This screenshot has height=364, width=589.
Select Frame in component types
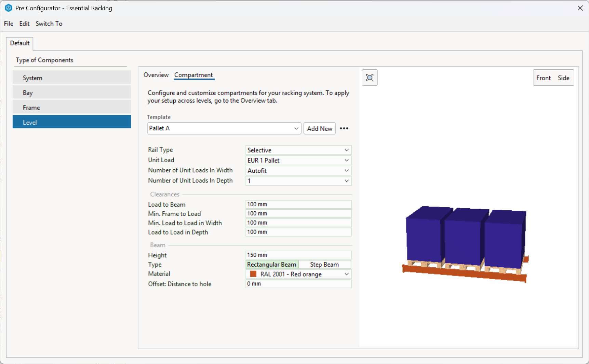coord(72,108)
